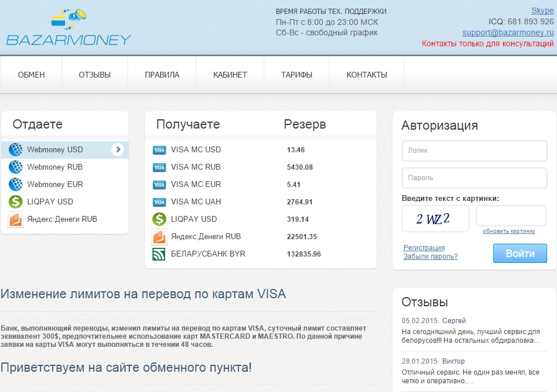The image size is (557, 392).
Task: Click the review by Сергей dated 05.02.2015
Action: click(x=474, y=331)
